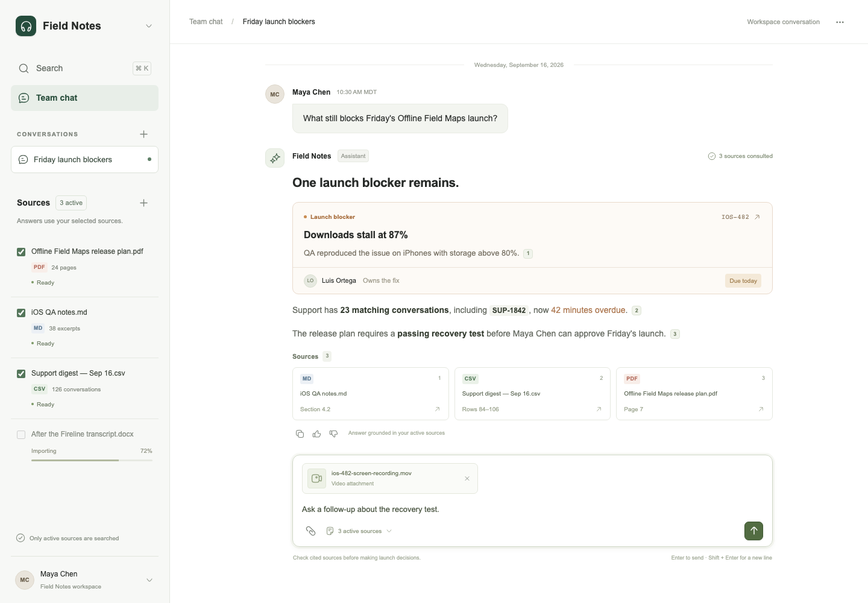This screenshot has width=868, height=603.
Task: Open the 3 active sources dropdown
Action: coord(359,531)
